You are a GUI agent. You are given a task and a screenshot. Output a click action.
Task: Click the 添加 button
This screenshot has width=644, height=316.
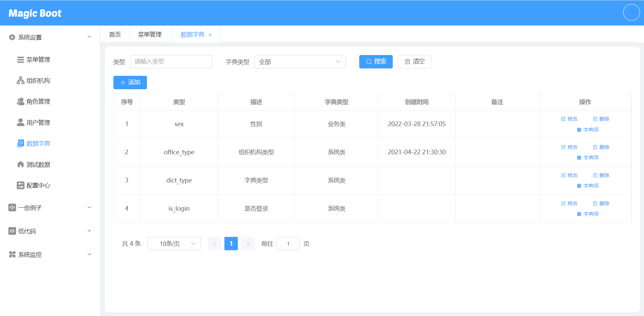[130, 83]
